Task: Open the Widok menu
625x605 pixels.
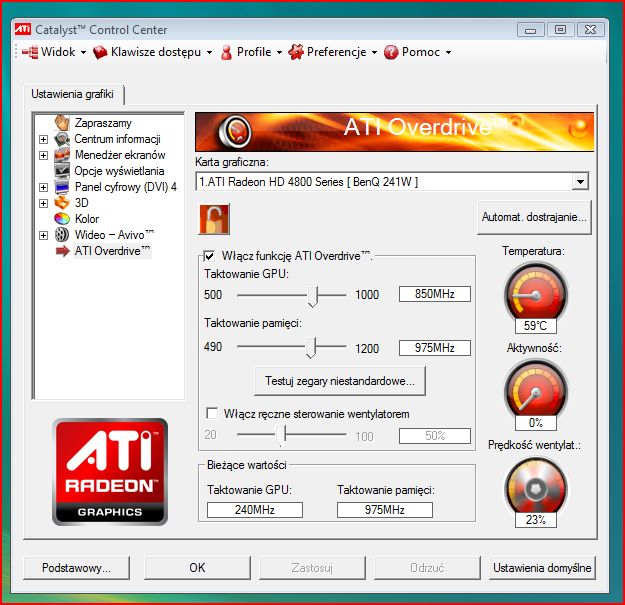Action: pos(54,52)
